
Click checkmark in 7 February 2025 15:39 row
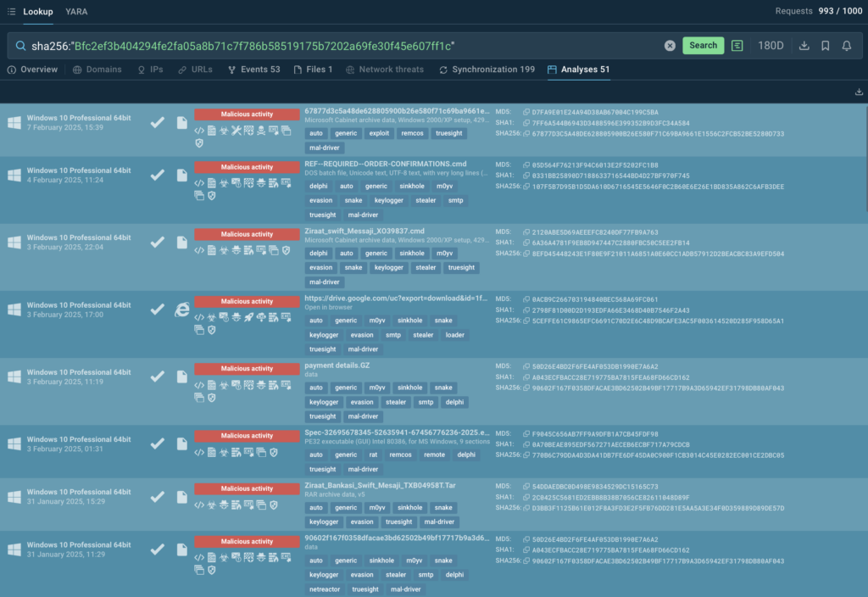point(157,123)
